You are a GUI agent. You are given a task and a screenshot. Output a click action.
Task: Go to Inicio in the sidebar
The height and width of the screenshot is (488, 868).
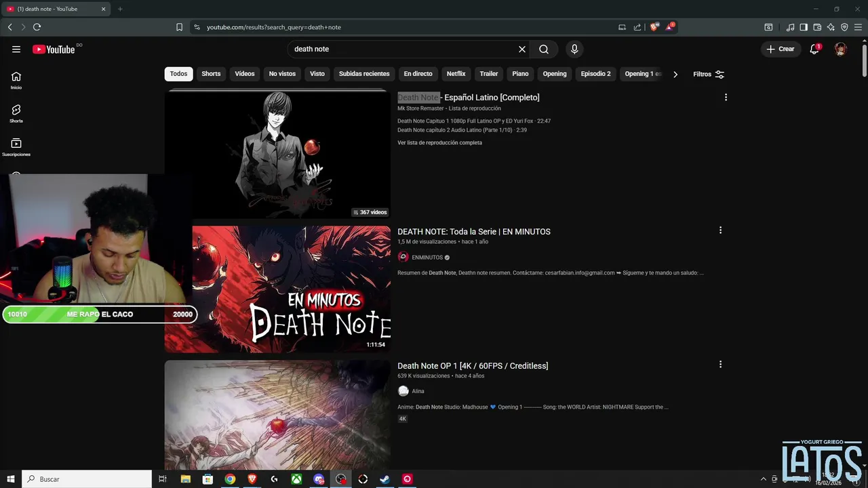16,81
